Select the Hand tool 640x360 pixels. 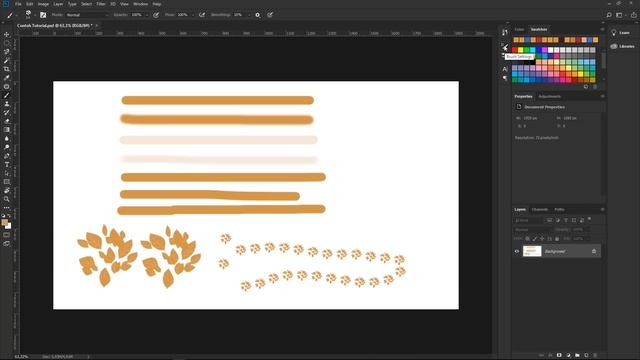coord(7,190)
